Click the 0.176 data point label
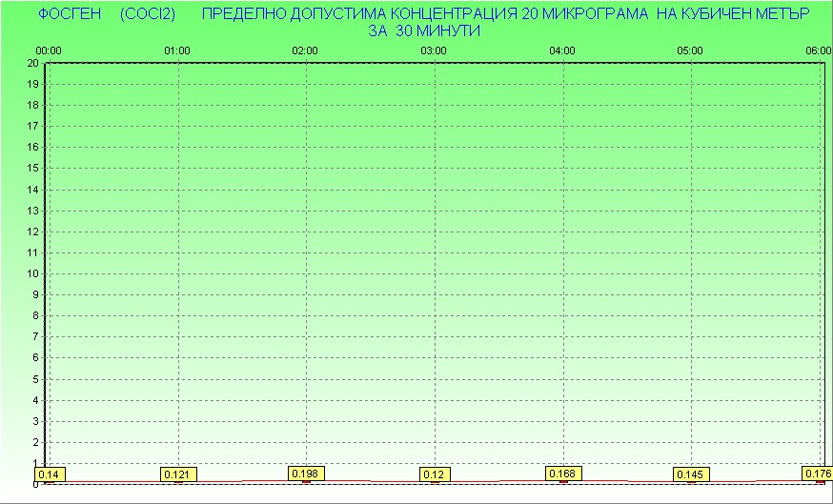The height and width of the screenshot is (504, 833). pos(818,474)
